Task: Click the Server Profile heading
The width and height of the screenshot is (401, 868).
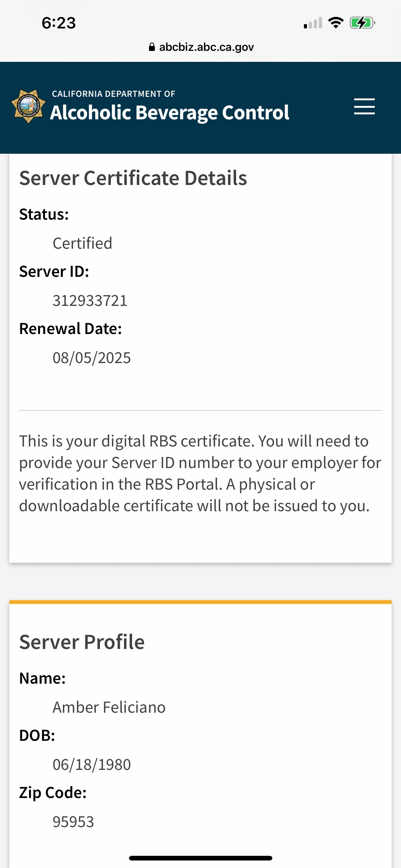Action: pyautogui.click(x=82, y=641)
